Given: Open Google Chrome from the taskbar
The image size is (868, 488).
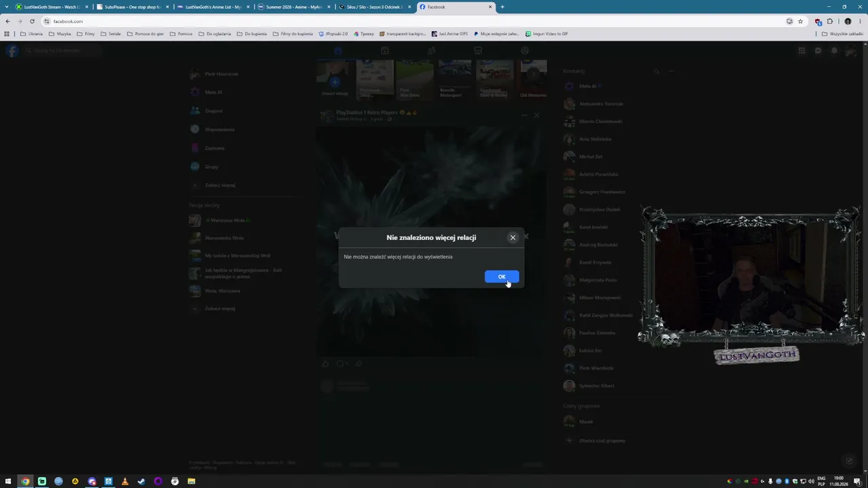Looking at the screenshot, I should (25, 481).
